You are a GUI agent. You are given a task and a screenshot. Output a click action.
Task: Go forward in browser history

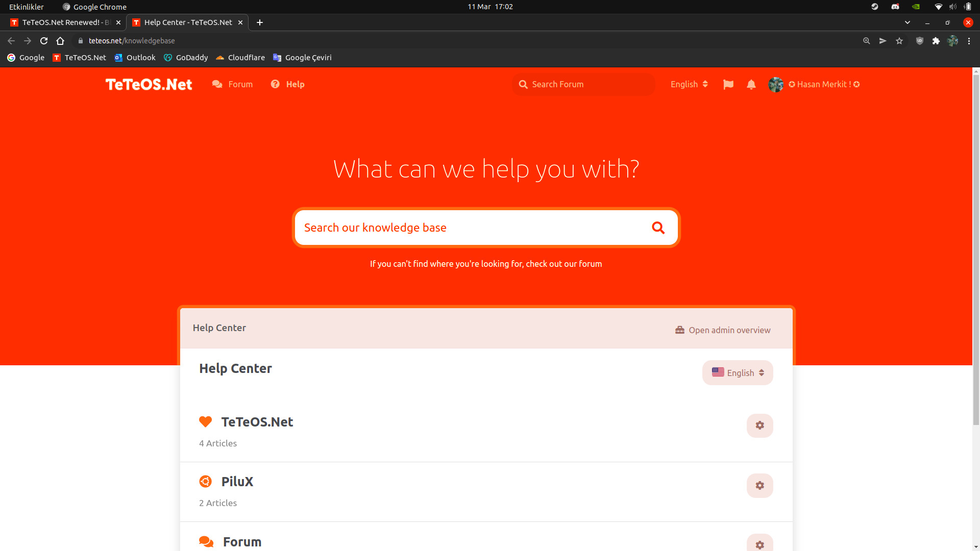point(28,41)
